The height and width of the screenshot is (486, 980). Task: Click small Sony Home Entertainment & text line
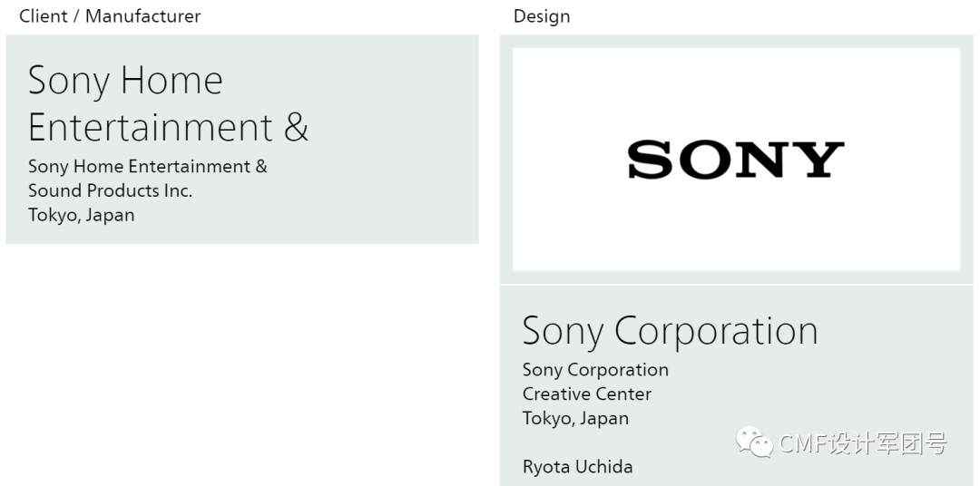click(x=147, y=167)
